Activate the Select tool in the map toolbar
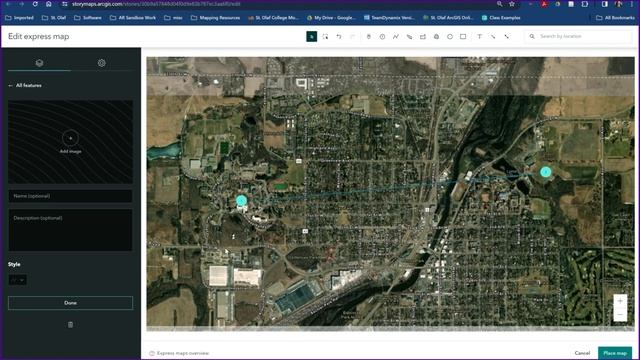Screen dimensions: 640x360 (x=311, y=37)
